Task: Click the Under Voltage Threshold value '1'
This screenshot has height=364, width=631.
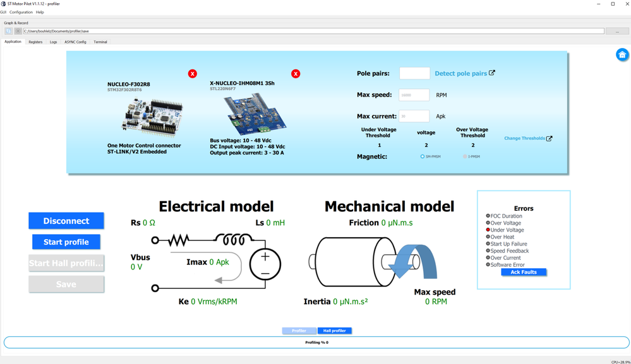Action: pyautogui.click(x=379, y=145)
